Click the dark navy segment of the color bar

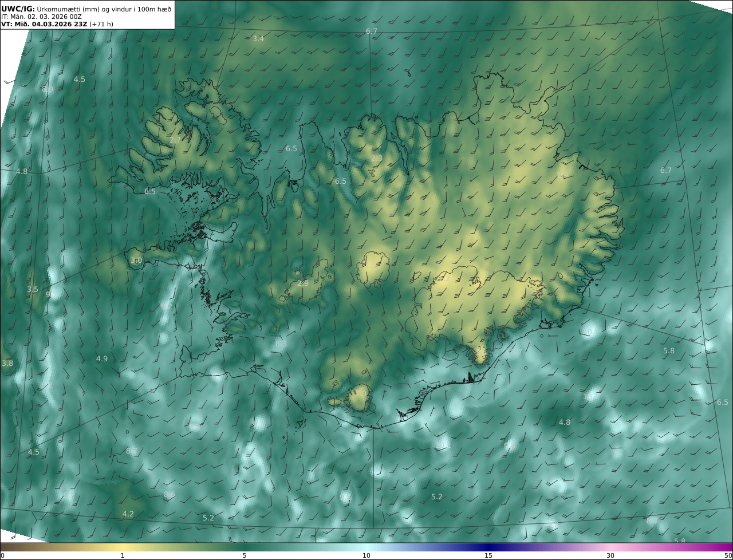tap(488, 547)
